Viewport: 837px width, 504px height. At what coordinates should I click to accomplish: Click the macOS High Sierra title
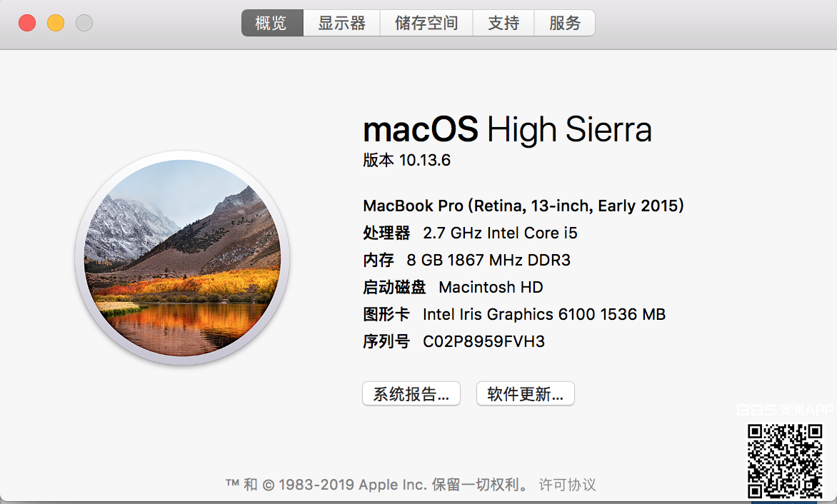507,130
